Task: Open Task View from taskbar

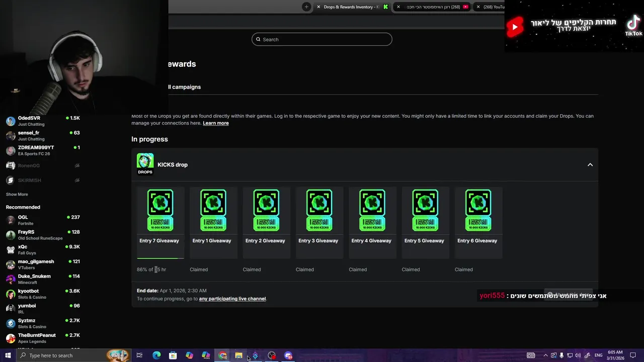Action: point(139,355)
